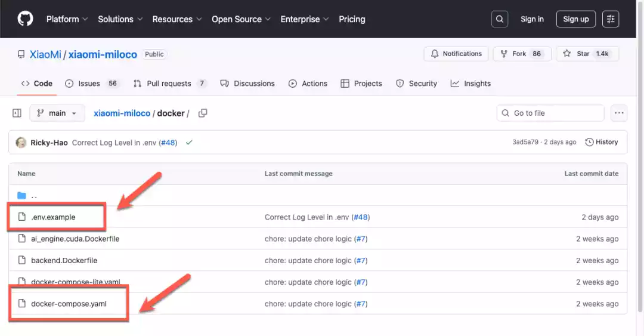The image size is (644, 336).
Task: Collapse the file tree sidebar icon
Action: [17, 113]
